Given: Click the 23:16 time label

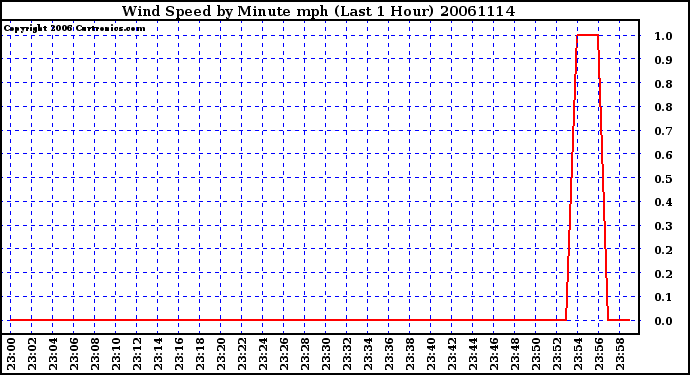Looking at the screenshot, I should [x=179, y=354].
